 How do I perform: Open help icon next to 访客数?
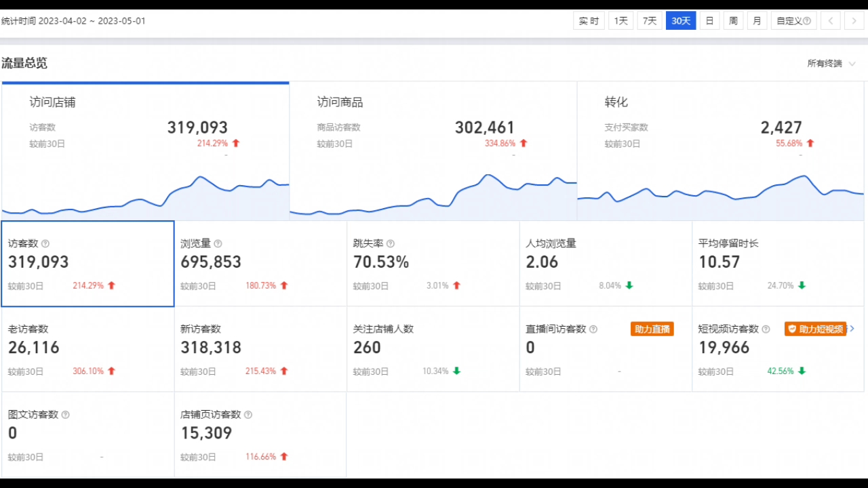45,243
